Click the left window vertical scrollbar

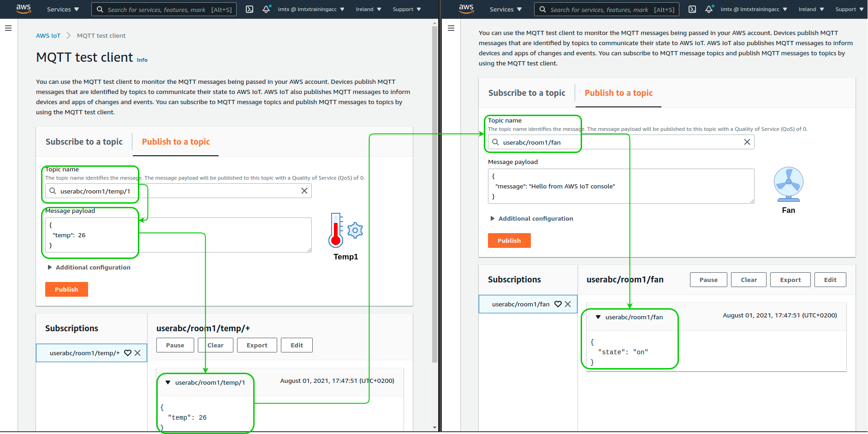tap(434, 194)
